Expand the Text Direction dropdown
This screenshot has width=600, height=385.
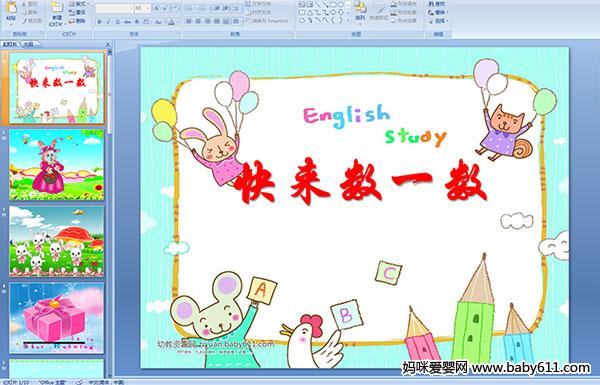pyautogui.click(x=261, y=4)
